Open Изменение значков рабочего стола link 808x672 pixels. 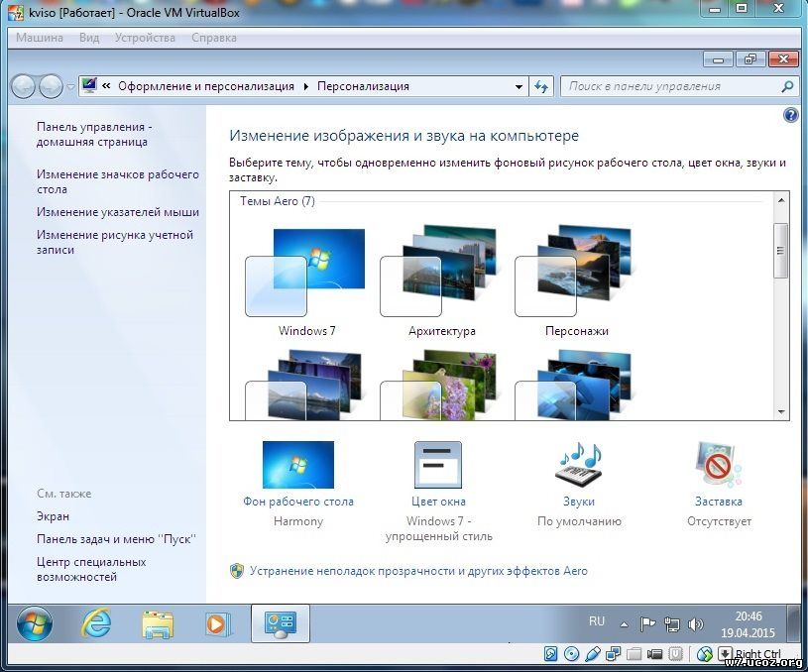point(118,181)
